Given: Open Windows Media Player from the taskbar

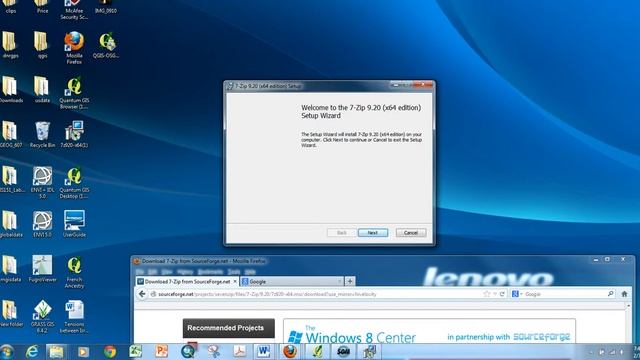Looking at the screenshot, I should [83, 351].
